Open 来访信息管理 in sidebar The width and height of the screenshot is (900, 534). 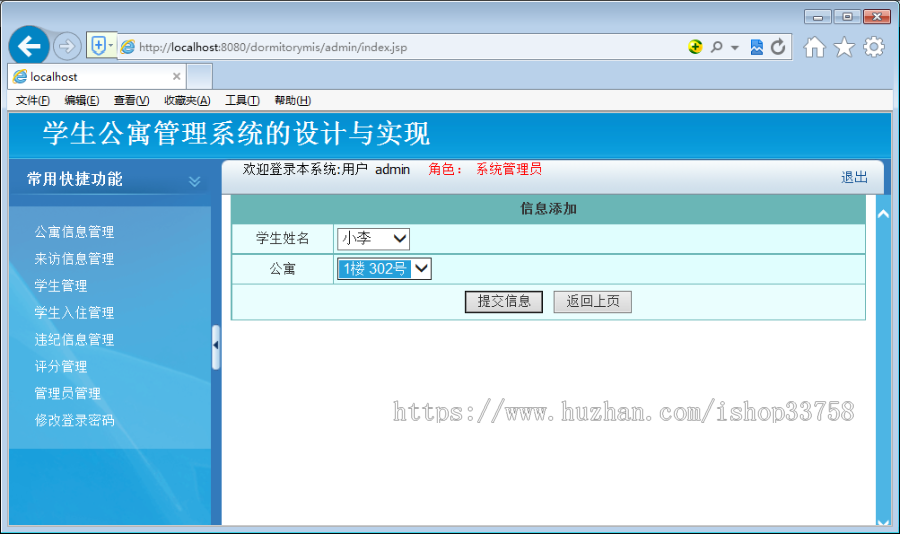point(74,259)
